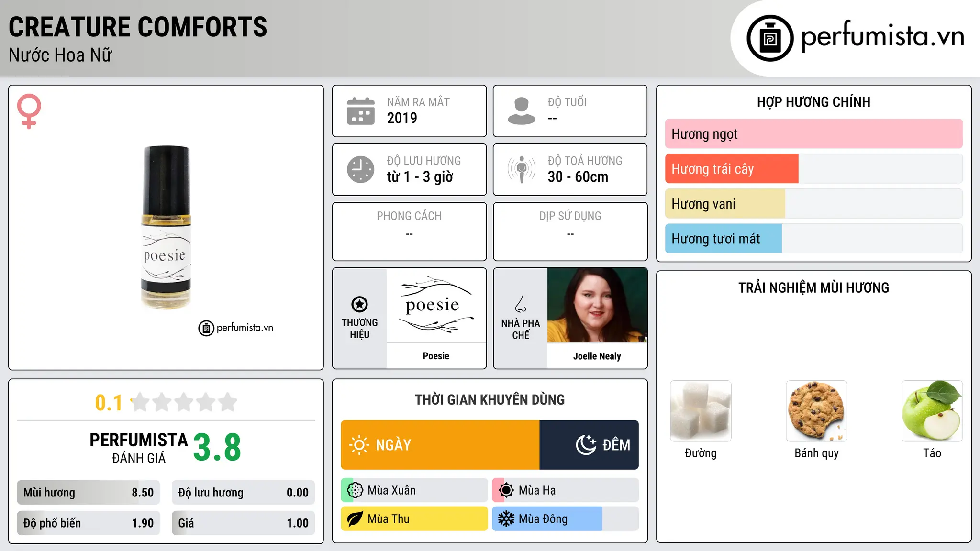
Task: Click the pink female gender symbol
Action: coord(29,111)
